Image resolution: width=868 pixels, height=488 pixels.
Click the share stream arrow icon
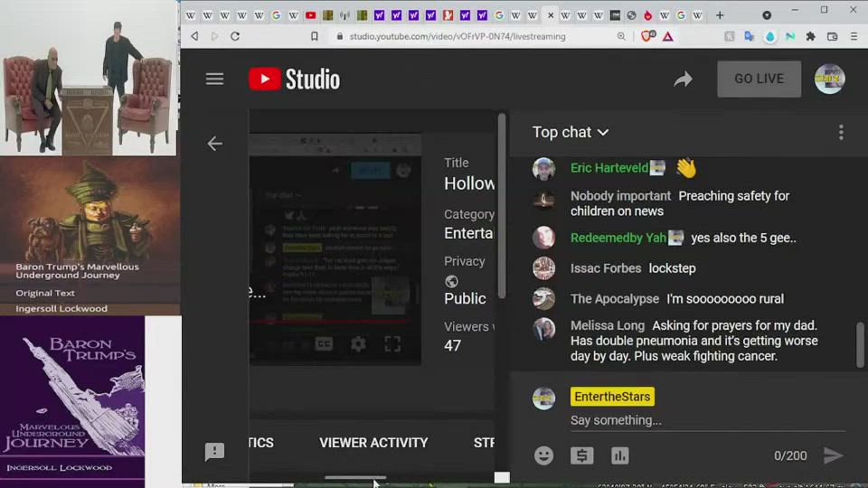coord(683,80)
